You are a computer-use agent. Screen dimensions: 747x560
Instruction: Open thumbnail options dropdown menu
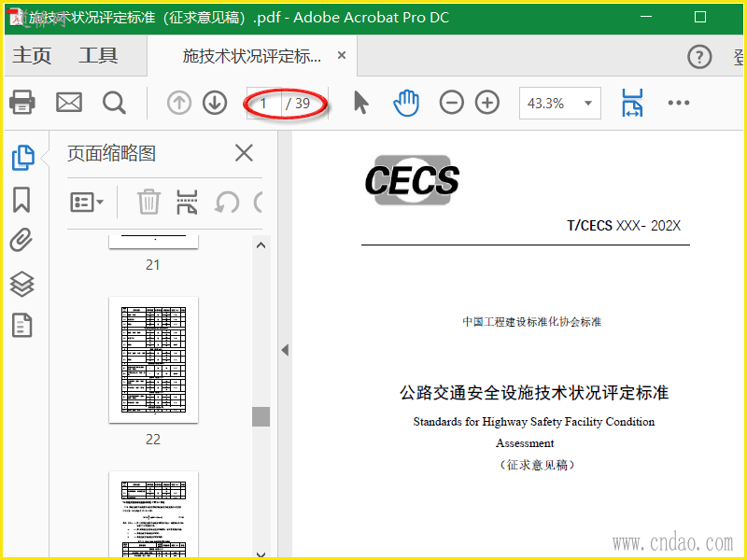tap(87, 203)
